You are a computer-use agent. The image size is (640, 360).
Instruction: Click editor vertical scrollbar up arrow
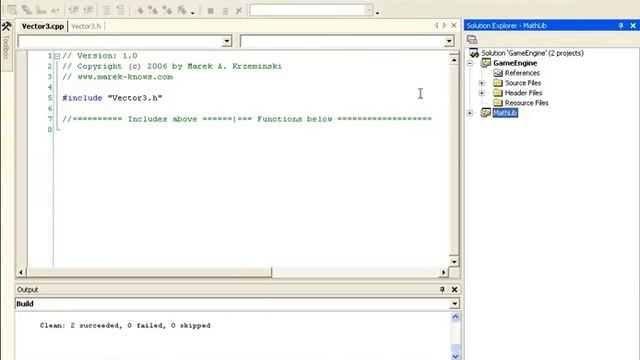click(454, 60)
